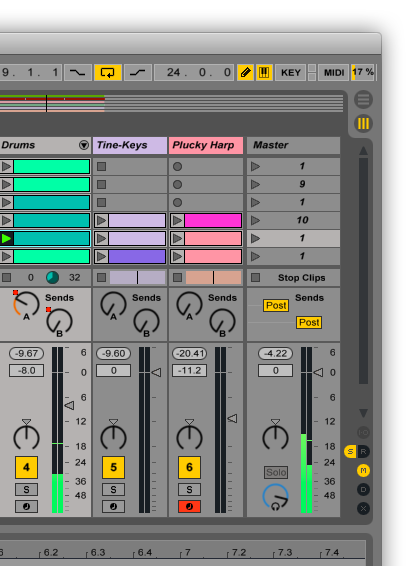Arm Tine-Keys track for recording
414x566 pixels.
[x=113, y=506]
